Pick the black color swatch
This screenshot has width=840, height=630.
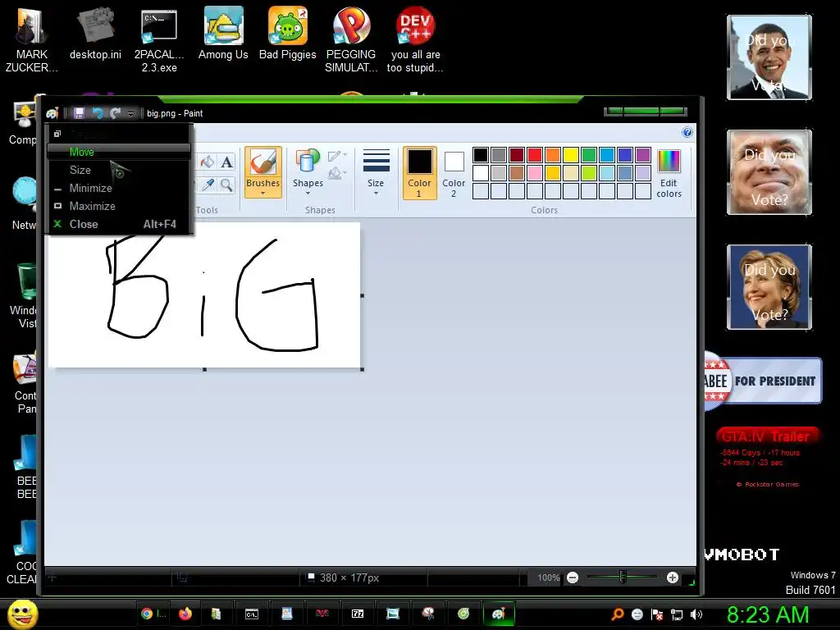[x=481, y=155]
